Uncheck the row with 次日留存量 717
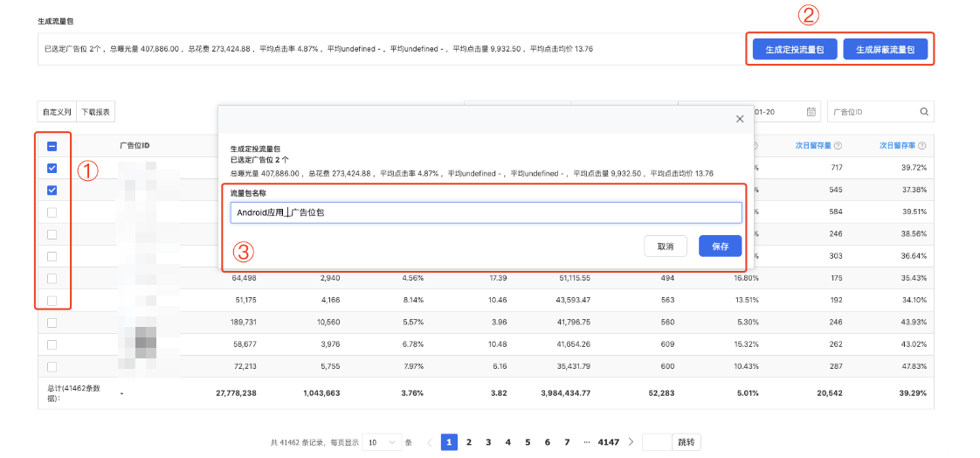Screen dimensions: 980x458 click(x=52, y=168)
